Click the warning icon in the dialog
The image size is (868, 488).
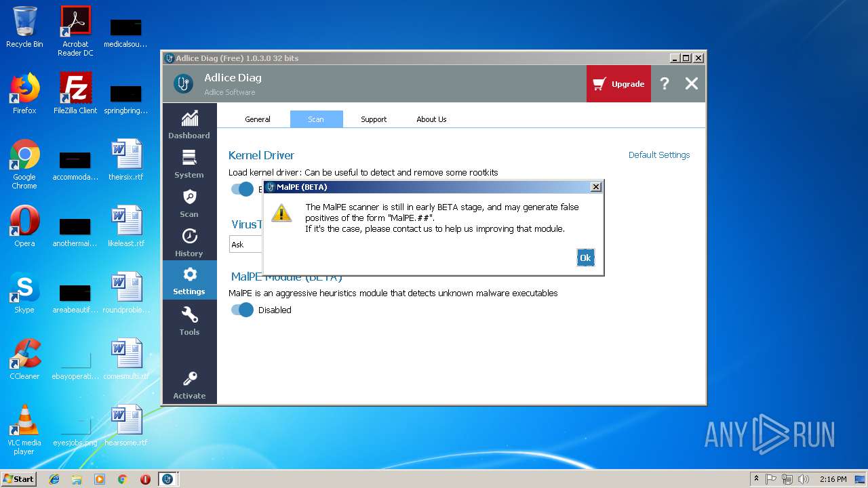coord(281,212)
